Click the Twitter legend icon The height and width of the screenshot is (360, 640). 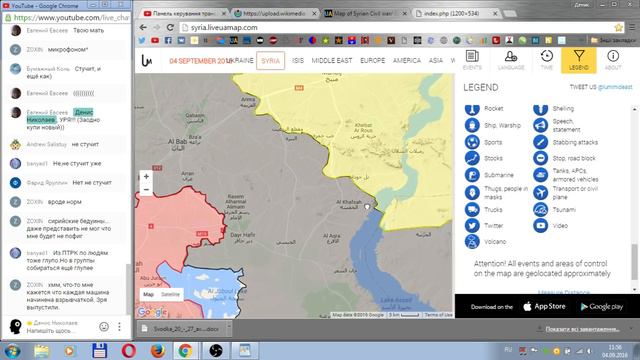coord(472,225)
